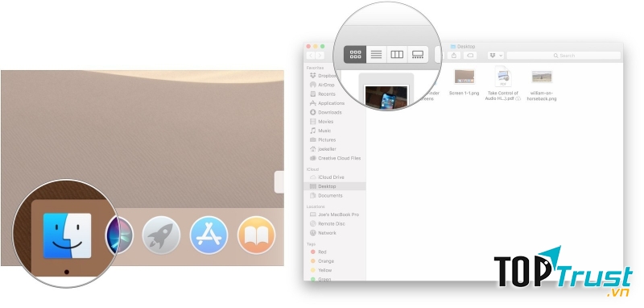644x308 pixels.
Task: Click the Locations section header
Action: coord(316,206)
